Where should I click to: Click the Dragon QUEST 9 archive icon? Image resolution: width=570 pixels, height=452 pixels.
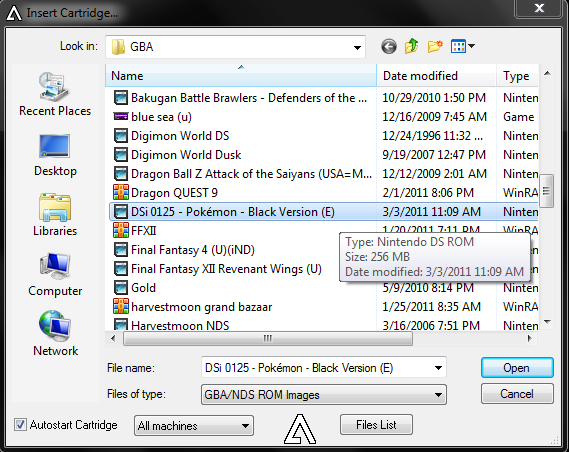(121, 192)
